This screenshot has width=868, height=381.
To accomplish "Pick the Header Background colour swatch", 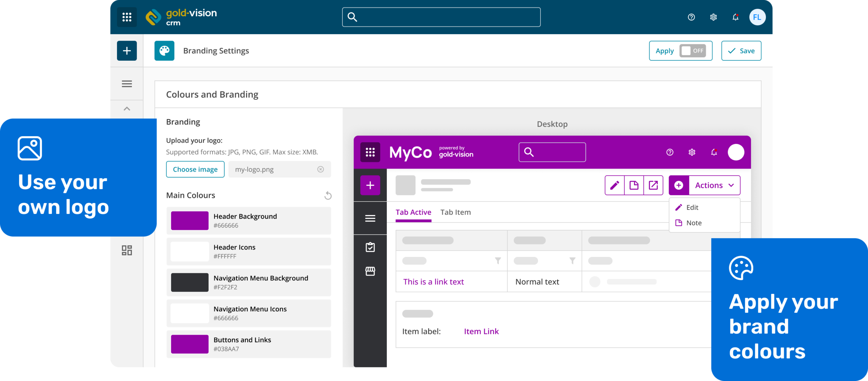I will [190, 221].
